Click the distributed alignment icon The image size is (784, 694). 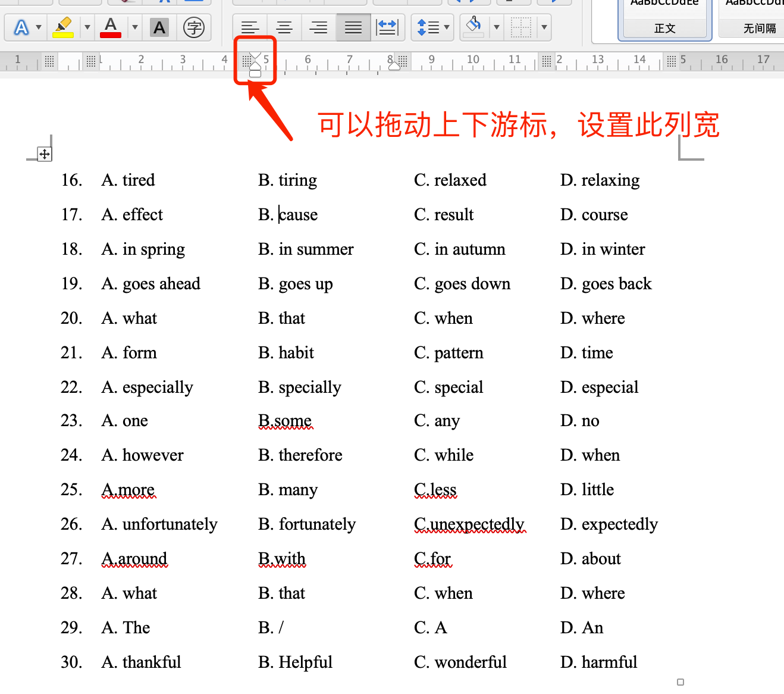pos(388,27)
